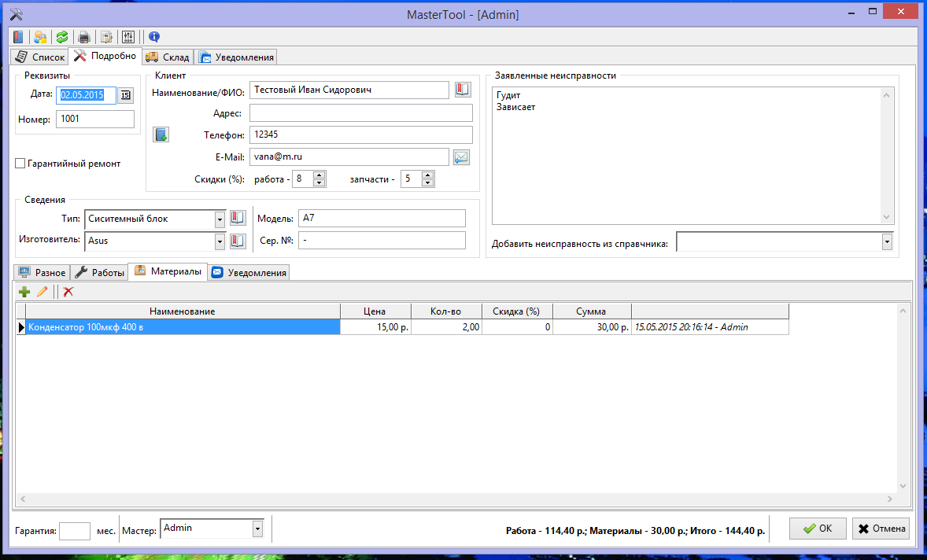The height and width of the screenshot is (560, 927).
Task: Decrease запчасти discount with down arrow
Action: pyautogui.click(x=428, y=182)
